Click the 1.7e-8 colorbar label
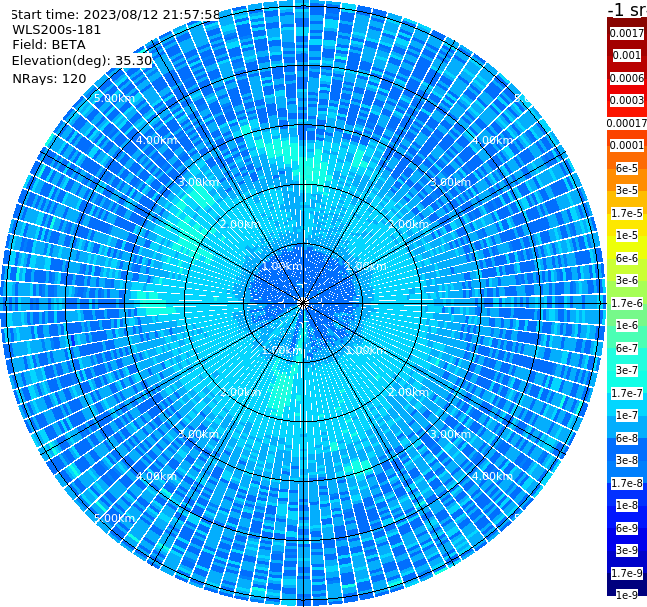647x607 pixels. pyautogui.click(x=627, y=483)
